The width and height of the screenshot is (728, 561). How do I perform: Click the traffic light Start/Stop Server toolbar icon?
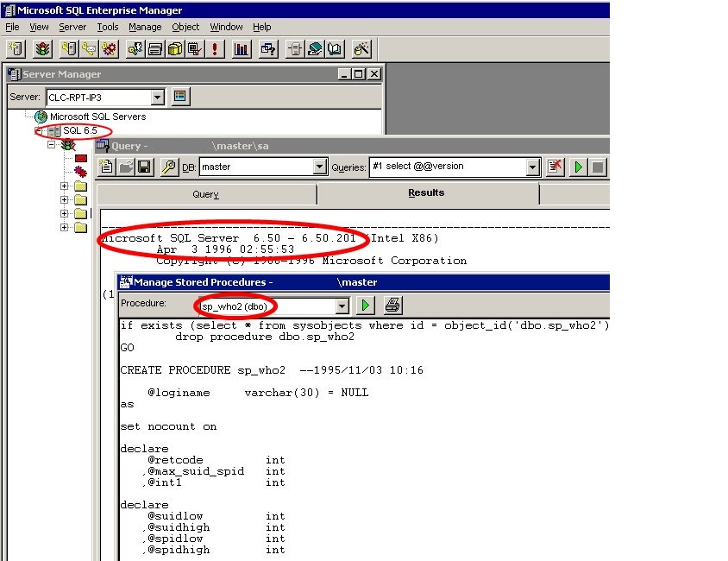pos(43,48)
